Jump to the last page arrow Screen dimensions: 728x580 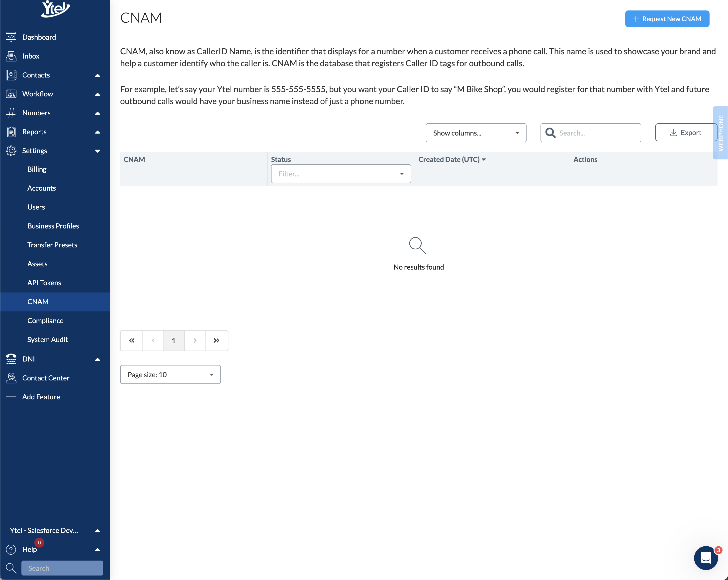pyautogui.click(x=216, y=340)
